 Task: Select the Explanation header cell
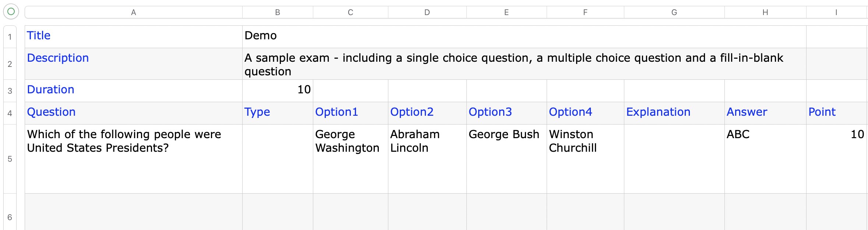(x=674, y=112)
